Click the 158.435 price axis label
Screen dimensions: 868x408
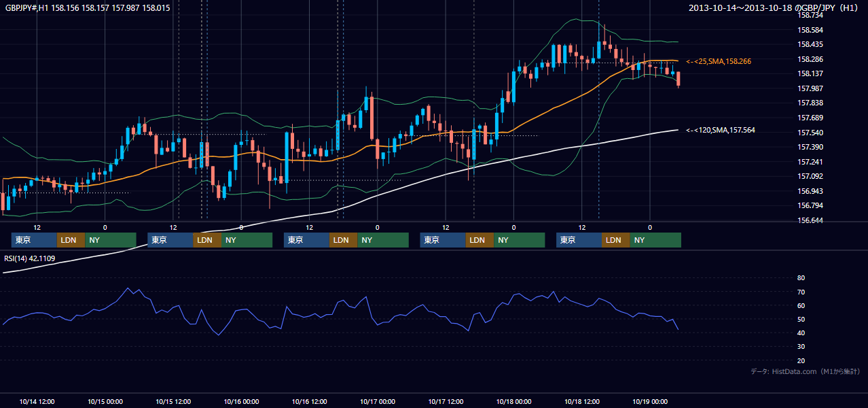pos(812,44)
